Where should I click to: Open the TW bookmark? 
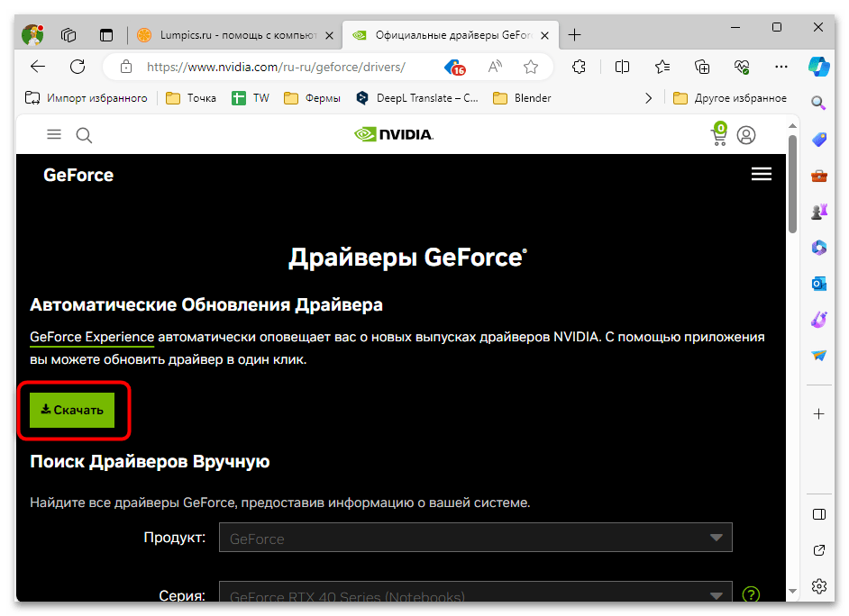pos(251,98)
